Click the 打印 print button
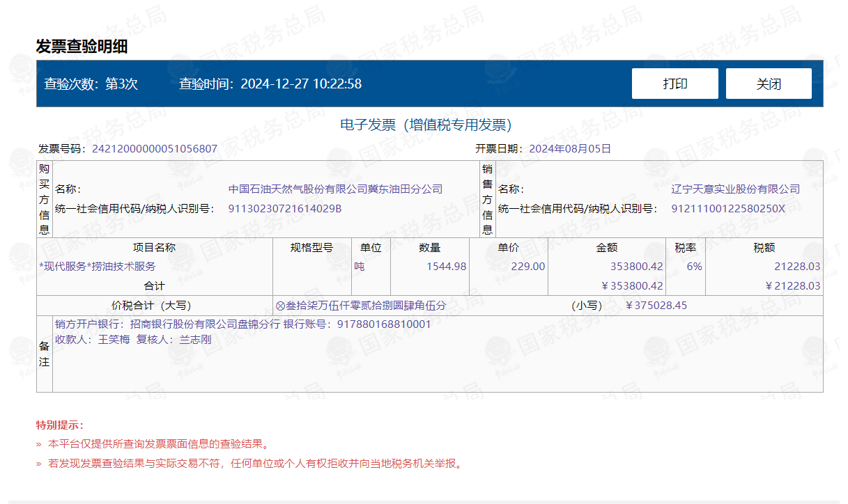 pos(674,84)
